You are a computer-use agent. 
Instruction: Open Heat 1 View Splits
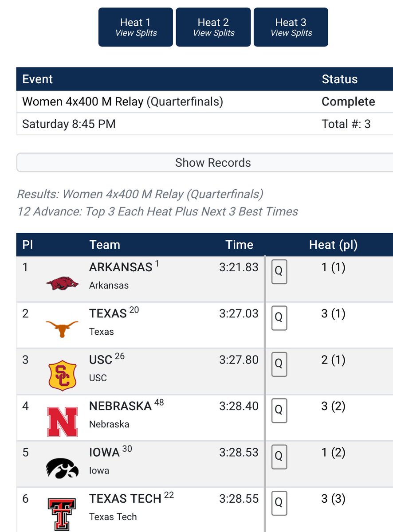click(x=136, y=27)
